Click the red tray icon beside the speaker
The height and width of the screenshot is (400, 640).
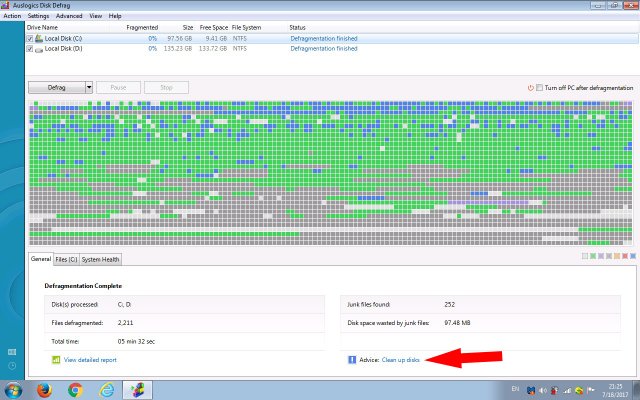[554, 391]
